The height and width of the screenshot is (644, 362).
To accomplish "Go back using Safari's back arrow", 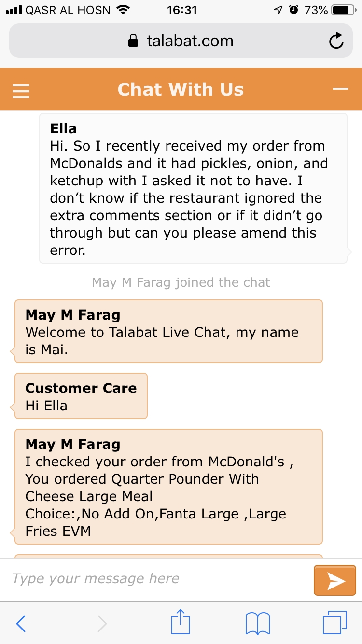I will [21, 623].
